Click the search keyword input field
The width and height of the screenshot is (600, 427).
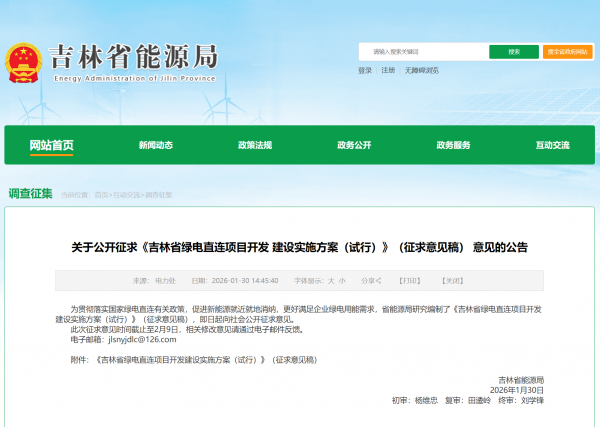pyautogui.click(x=422, y=52)
